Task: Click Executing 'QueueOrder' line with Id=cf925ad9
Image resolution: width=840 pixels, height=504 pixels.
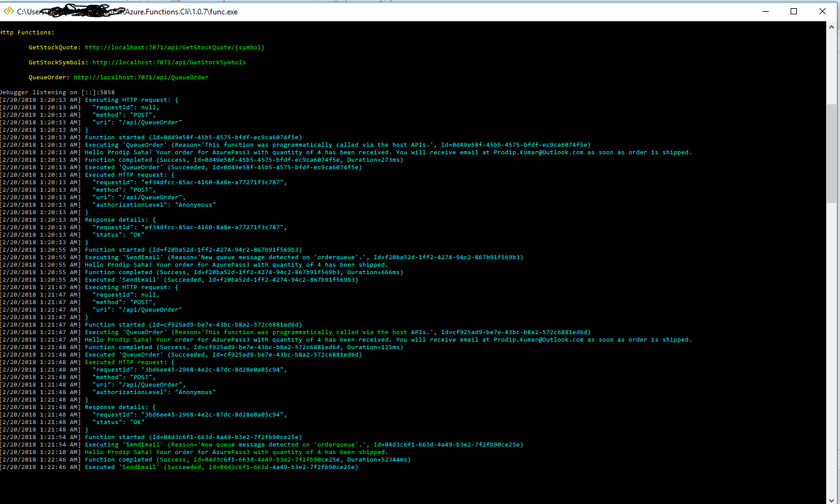Action: (x=296, y=332)
